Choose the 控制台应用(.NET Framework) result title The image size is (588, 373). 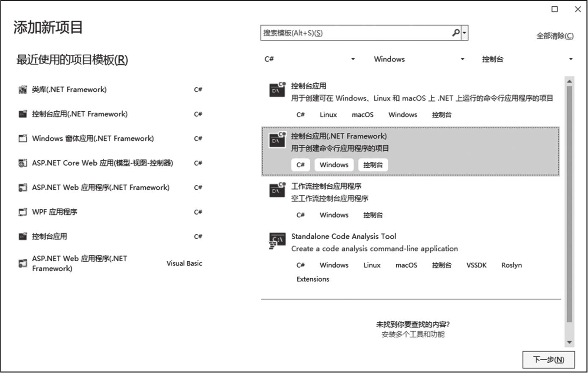[339, 136]
